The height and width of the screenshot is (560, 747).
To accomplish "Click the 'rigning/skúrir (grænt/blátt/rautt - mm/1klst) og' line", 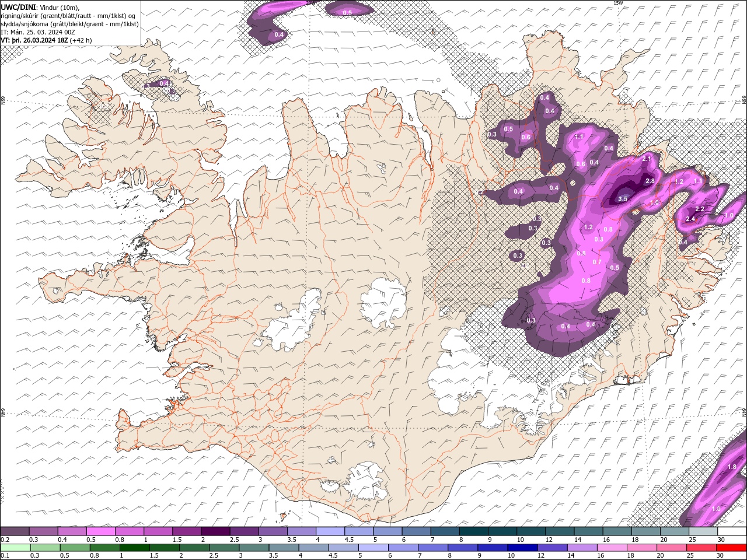I will pos(68,16).
